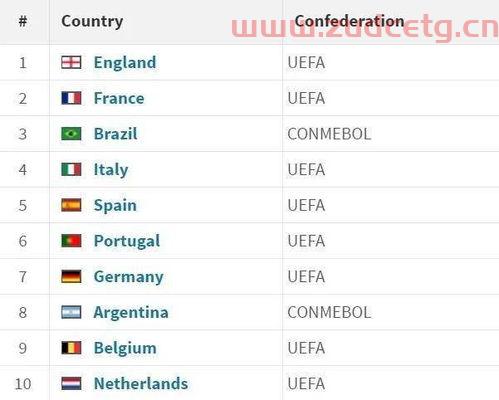Screen dimensions: 499x400
Task: Click the Portugal flag icon
Action: [71, 241]
